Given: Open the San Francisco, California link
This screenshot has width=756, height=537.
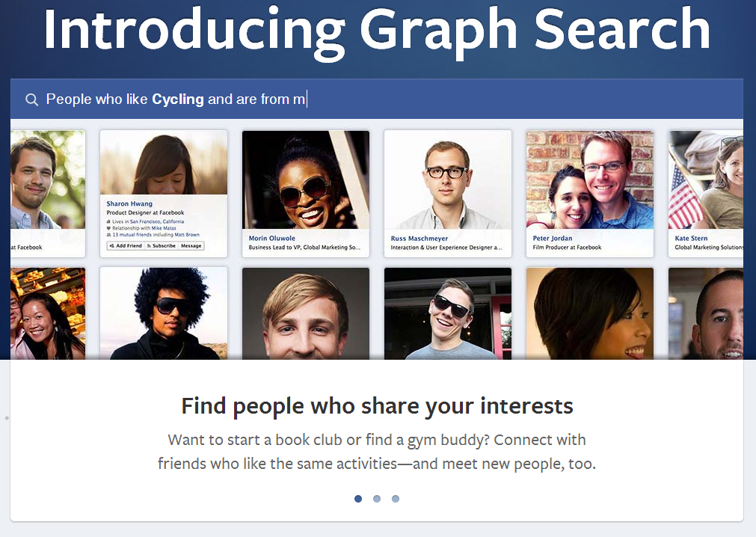Looking at the screenshot, I should [157, 221].
